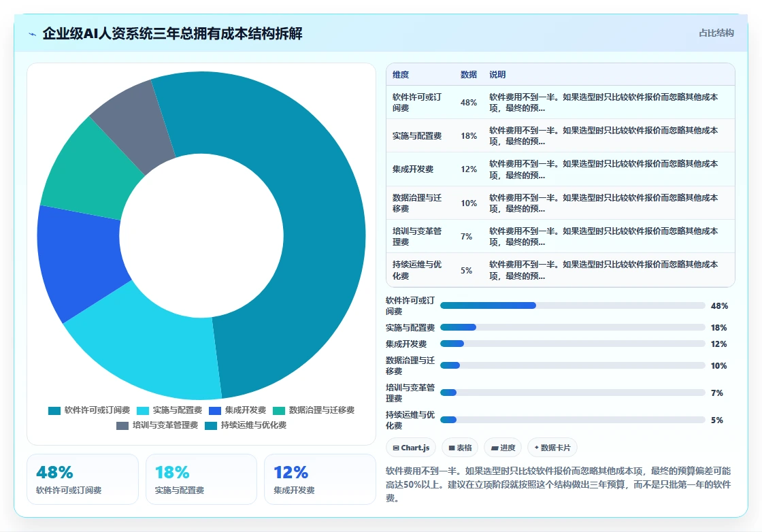The image size is (762, 532).
Task: Click the 48% value in the table
Action: [469, 103]
